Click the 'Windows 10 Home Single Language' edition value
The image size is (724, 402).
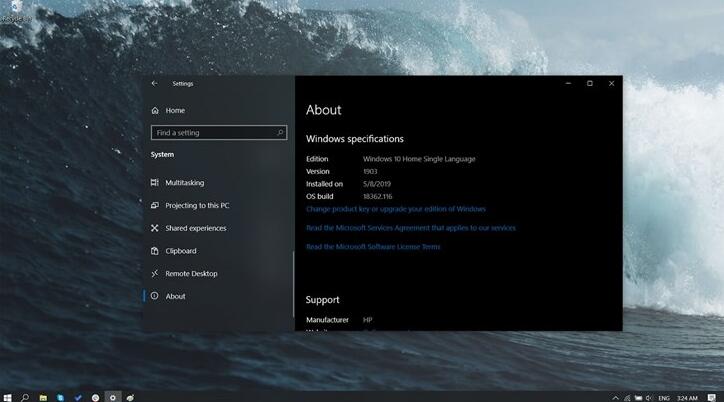click(x=419, y=159)
